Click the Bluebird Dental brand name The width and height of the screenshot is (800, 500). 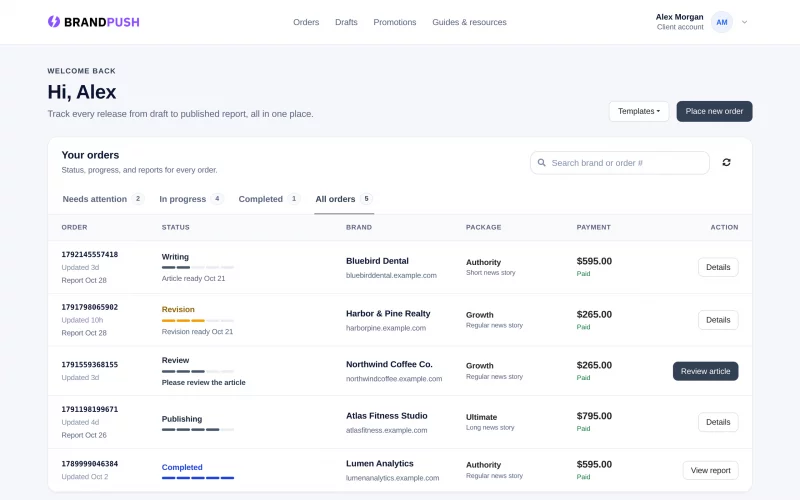pyautogui.click(x=377, y=261)
